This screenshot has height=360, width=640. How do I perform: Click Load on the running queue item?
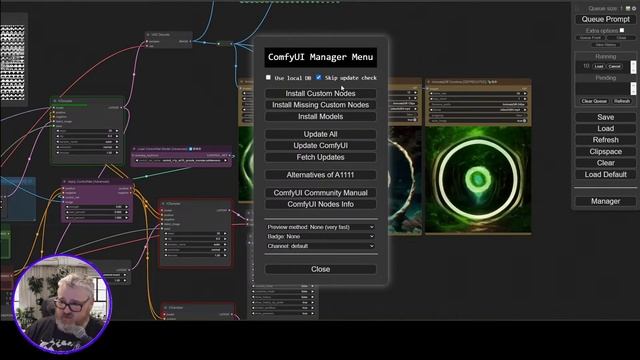tap(599, 66)
